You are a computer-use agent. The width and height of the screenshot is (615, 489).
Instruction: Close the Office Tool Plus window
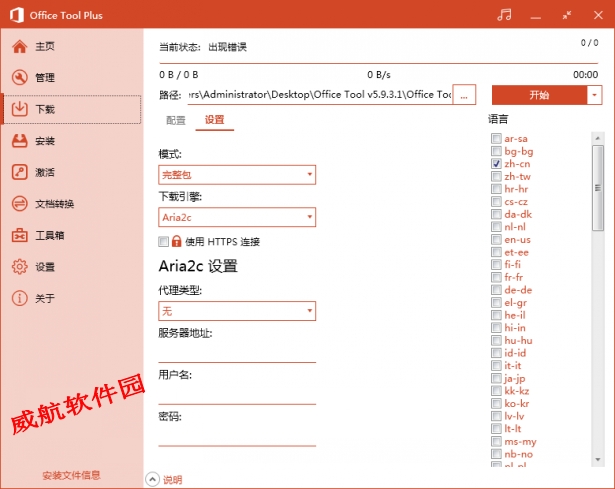click(x=598, y=15)
